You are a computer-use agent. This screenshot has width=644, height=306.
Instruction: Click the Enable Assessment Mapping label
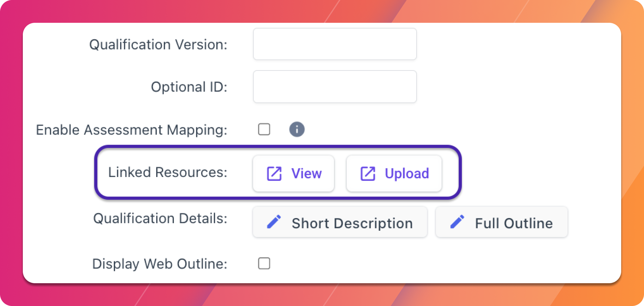132,130
